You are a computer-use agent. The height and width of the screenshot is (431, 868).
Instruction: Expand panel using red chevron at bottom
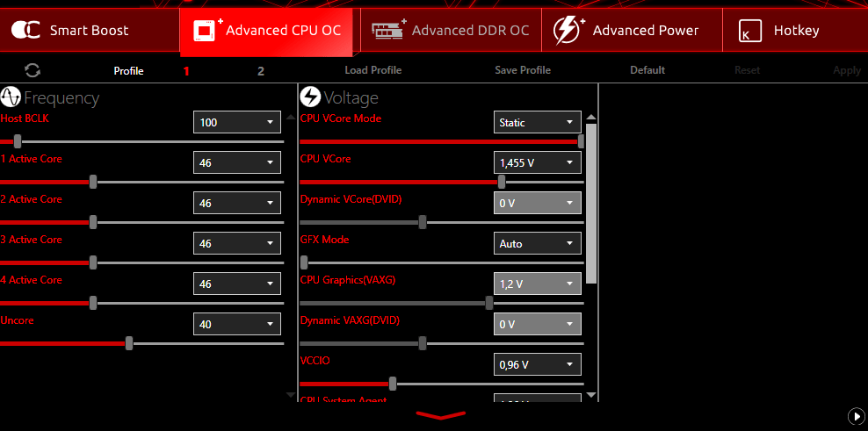coord(441,415)
